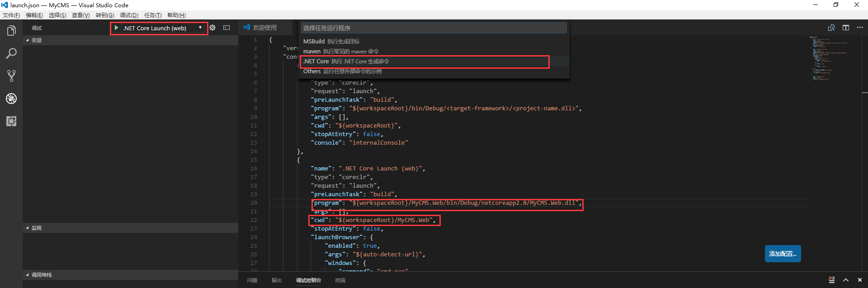This screenshot has height=288, width=868.
Task: Click the "args": "${auto-detect-url}" line
Action: 375,255
